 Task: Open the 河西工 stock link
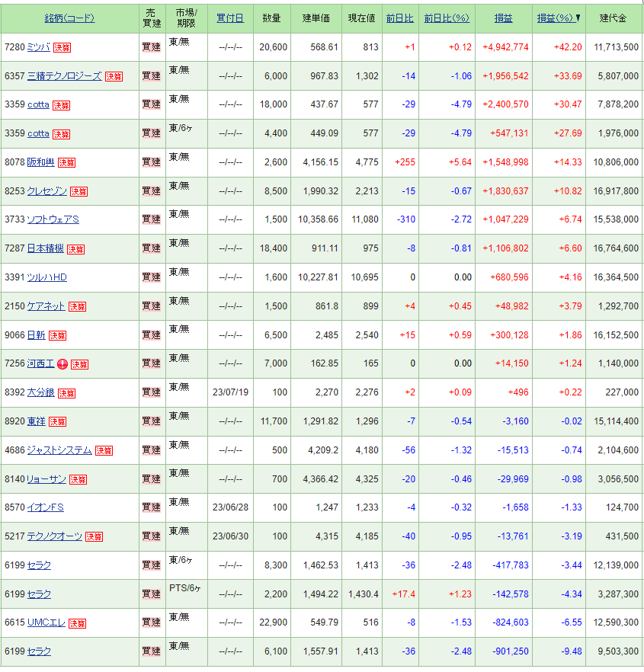[40, 363]
